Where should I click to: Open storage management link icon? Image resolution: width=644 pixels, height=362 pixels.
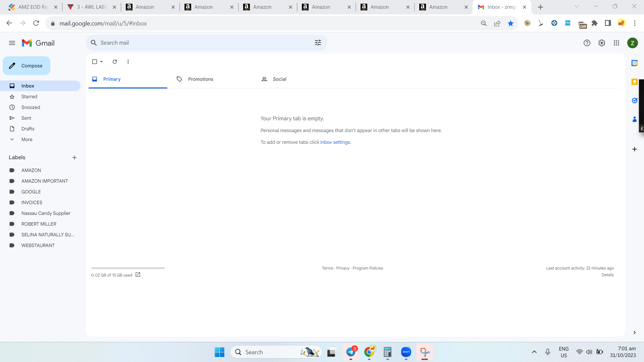(x=138, y=275)
